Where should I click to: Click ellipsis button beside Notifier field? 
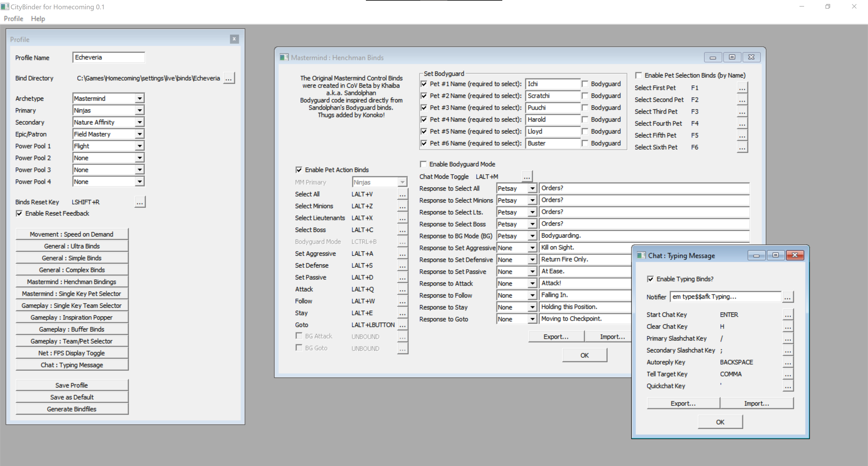tap(787, 297)
